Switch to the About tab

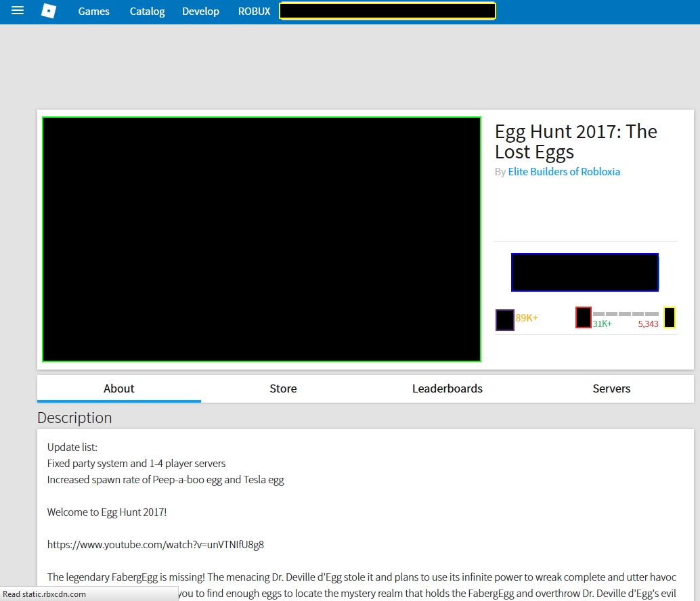coord(118,388)
